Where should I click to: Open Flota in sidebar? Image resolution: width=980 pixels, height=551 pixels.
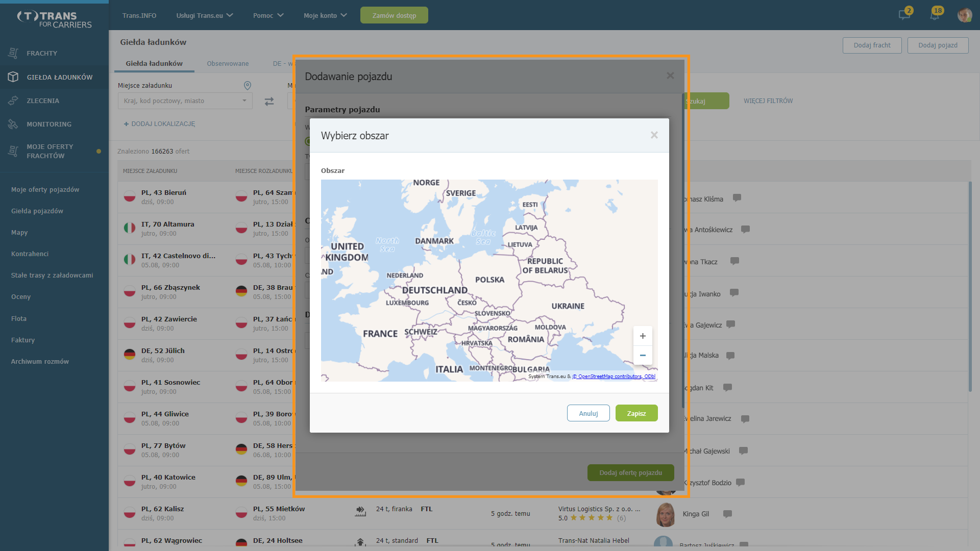[19, 319]
